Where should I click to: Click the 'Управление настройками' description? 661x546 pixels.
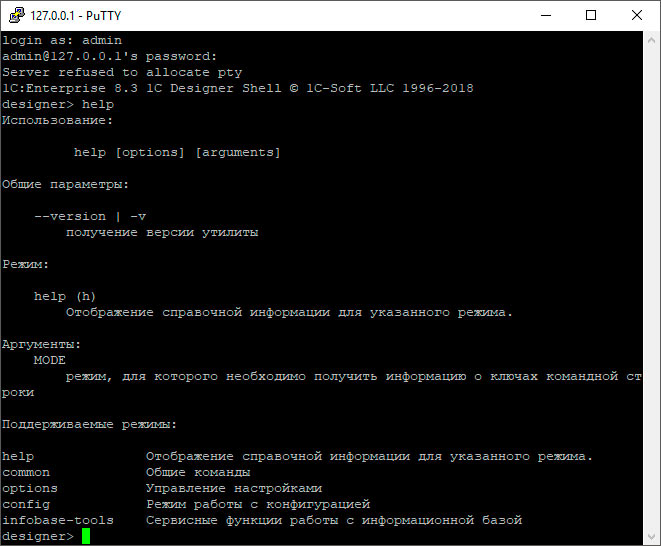pyautogui.click(x=234, y=488)
